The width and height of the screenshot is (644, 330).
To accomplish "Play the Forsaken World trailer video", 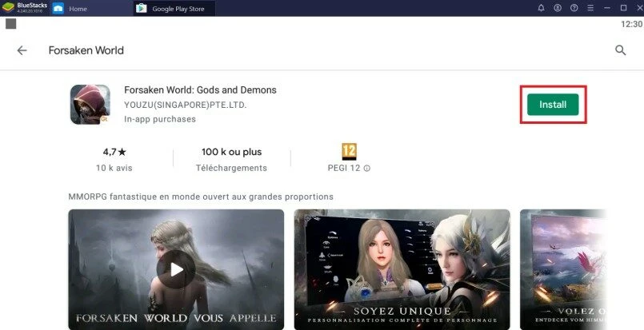I will pyautogui.click(x=176, y=269).
